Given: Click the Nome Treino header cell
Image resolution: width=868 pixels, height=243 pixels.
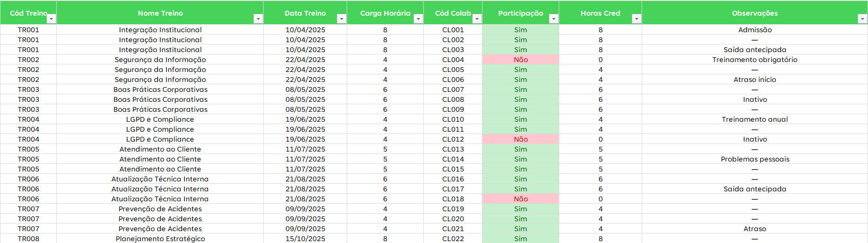Looking at the screenshot, I should tap(160, 13).
